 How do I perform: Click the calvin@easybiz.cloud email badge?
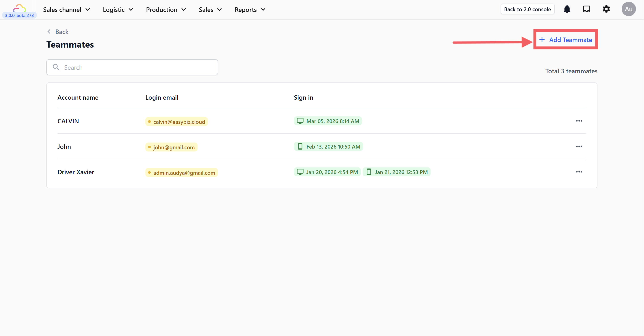(176, 122)
